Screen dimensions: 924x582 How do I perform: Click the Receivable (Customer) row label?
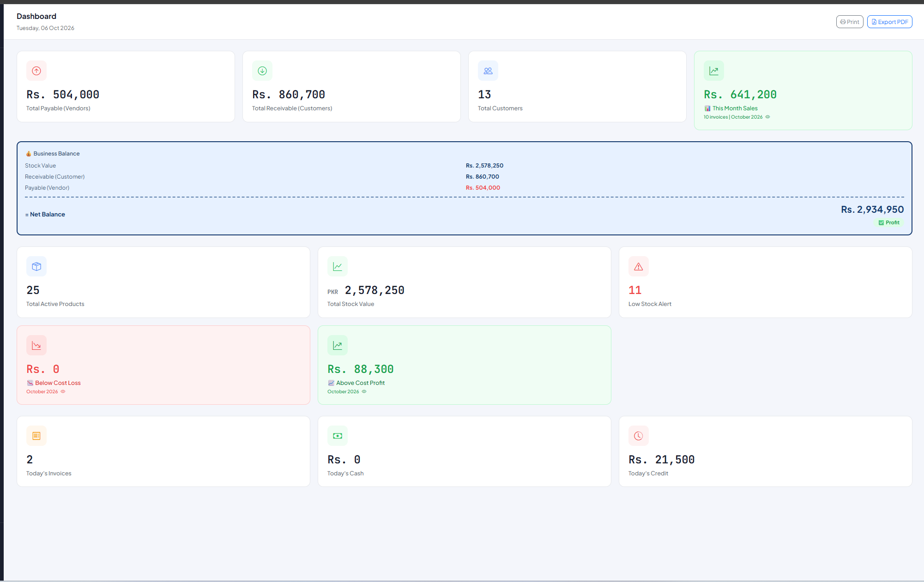click(55, 177)
